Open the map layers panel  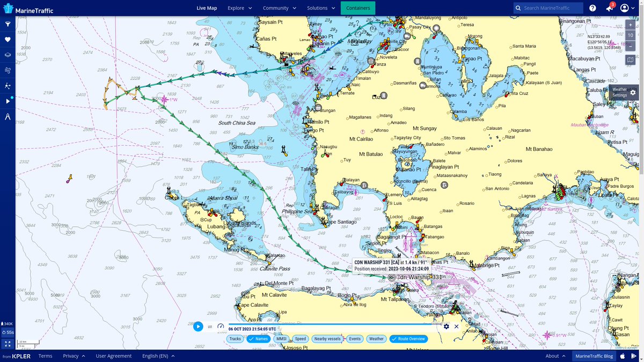8,55
